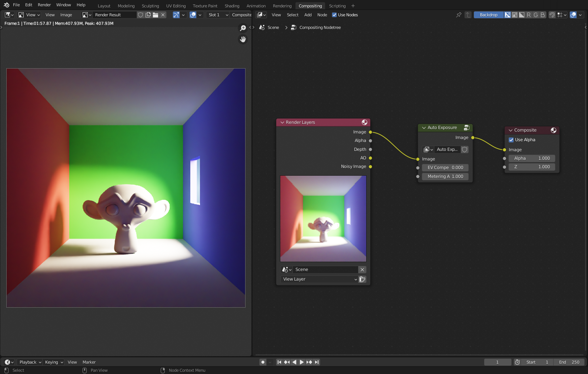Open the View Layer dropdown in Render Layers
The width and height of the screenshot is (588, 374).
[319, 279]
